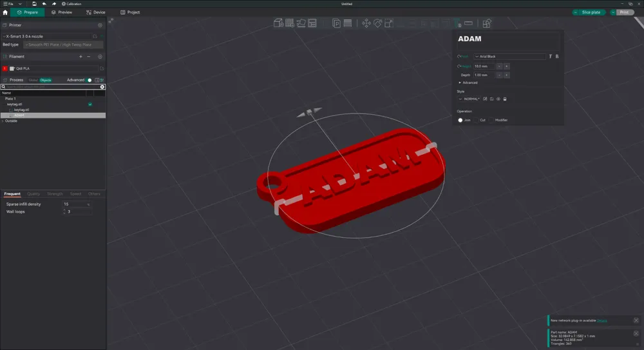Screen dimensions: 644x350
Task: Expand the Outside tree node
Action: pyautogui.click(x=3, y=121)
